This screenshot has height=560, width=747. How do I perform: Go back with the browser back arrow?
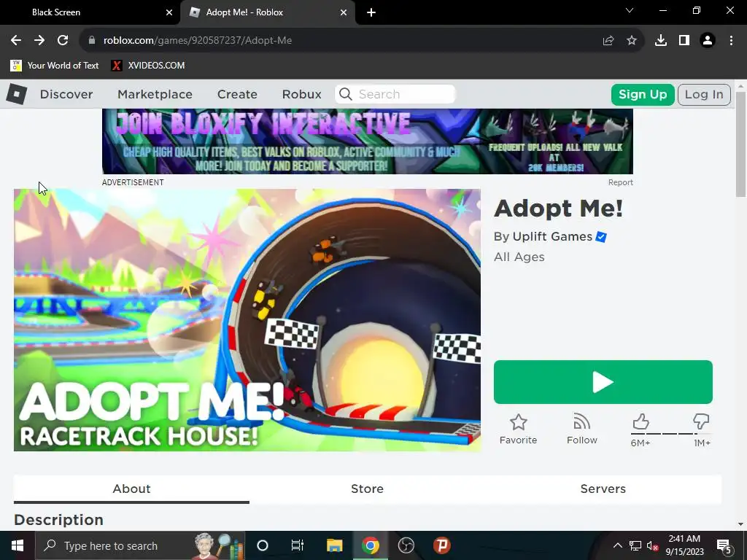point(16,40)
